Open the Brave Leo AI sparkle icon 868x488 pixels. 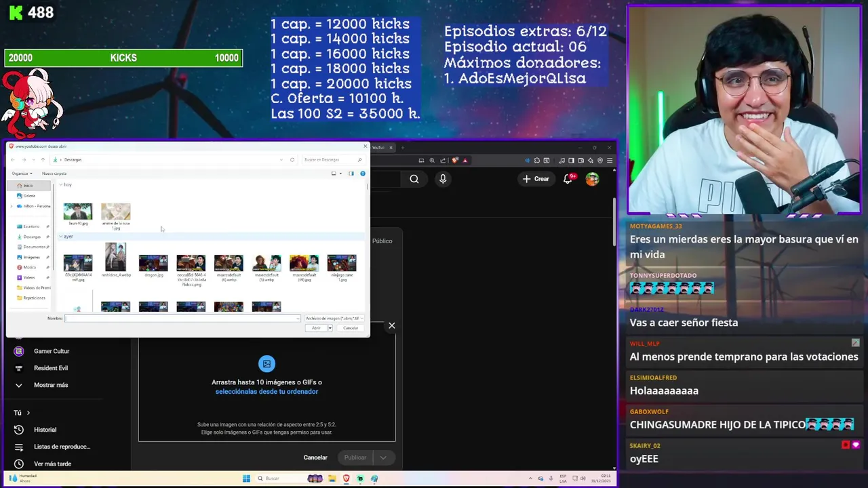(591, 161)
